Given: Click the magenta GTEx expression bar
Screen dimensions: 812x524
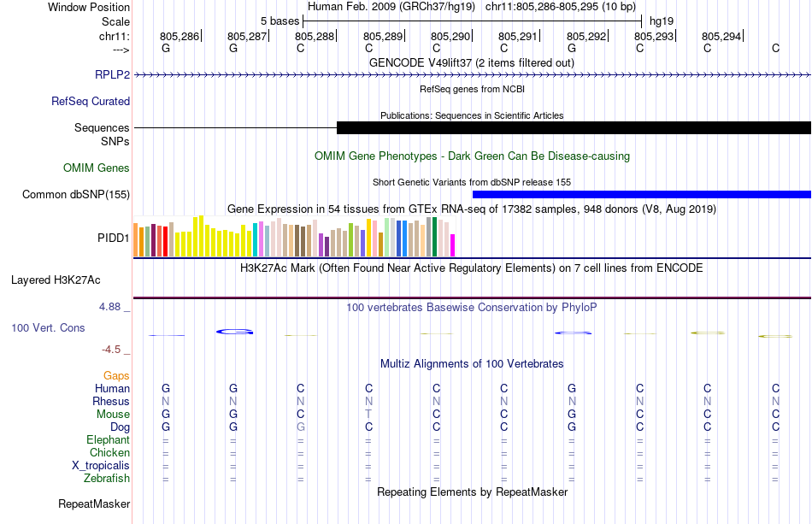Looking at the screenshot, I should (452, 245).
